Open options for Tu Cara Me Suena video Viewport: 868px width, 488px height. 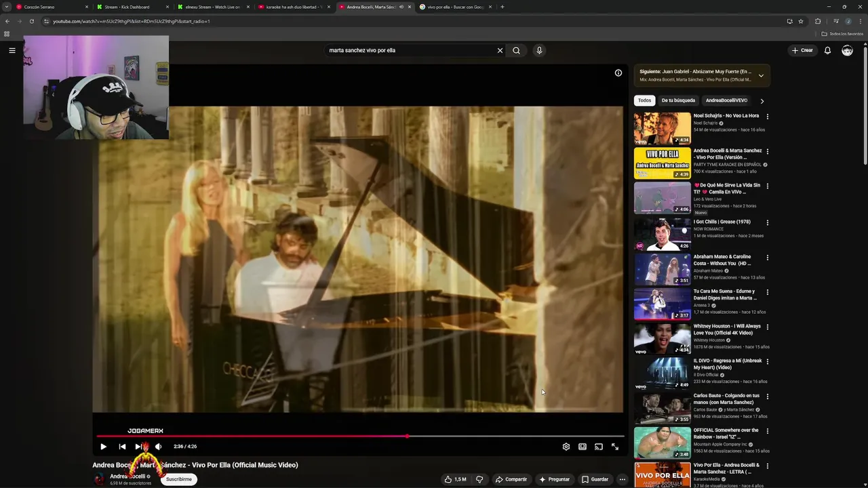[x=767, y=292]
